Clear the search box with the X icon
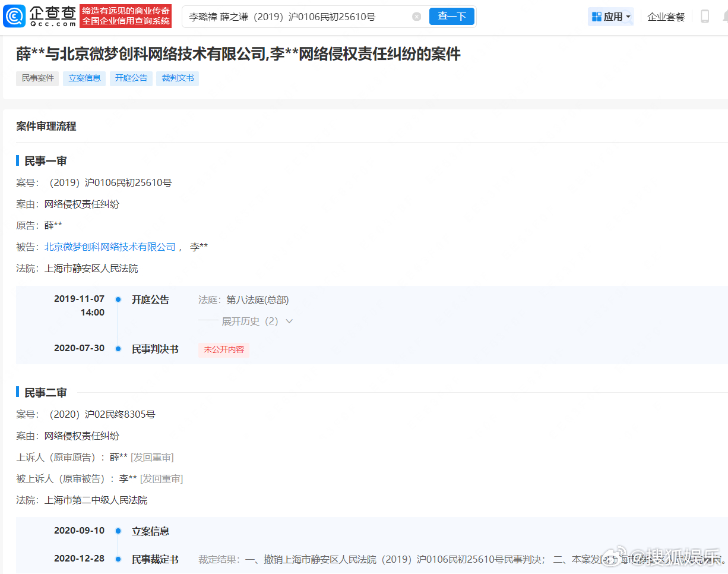The height and width of the screenshot is (574, 728). (417, 17)
